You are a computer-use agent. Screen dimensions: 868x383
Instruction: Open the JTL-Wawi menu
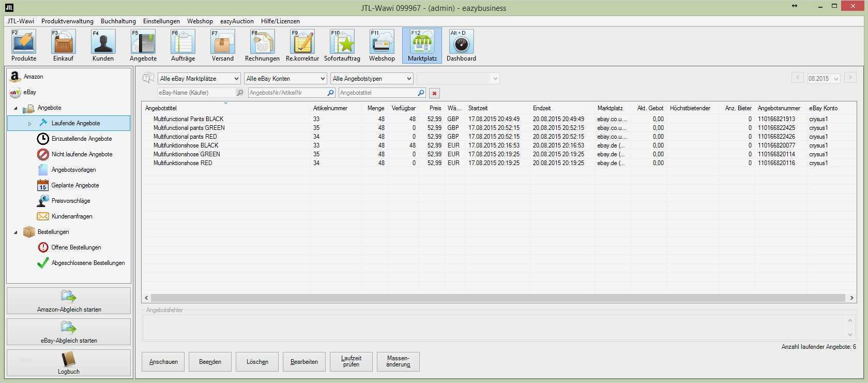21,21
